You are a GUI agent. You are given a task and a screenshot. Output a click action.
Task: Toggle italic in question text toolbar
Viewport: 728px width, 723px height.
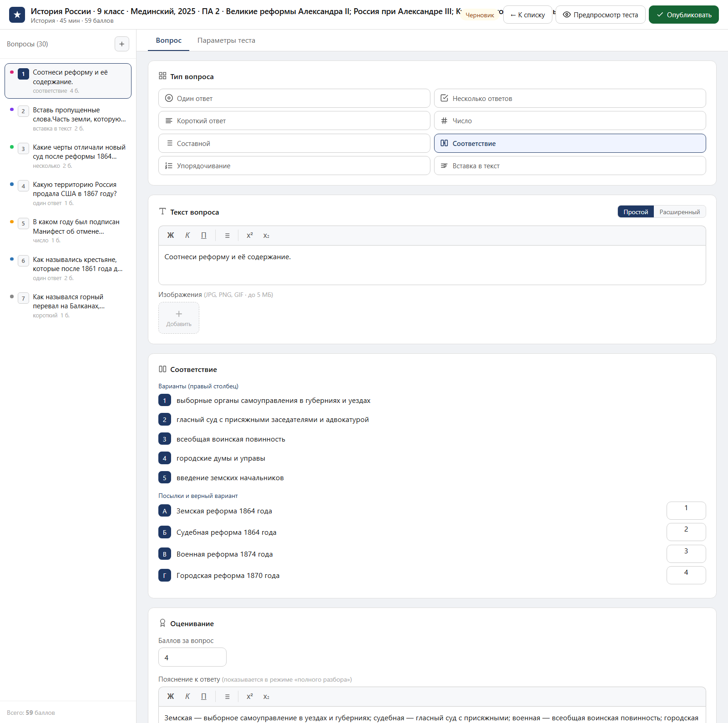[187, 236]
